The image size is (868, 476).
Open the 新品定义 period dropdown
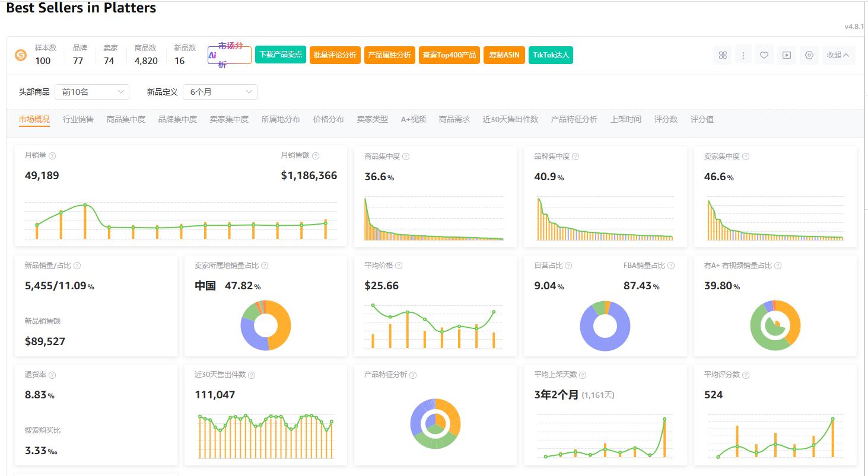[x=220, y=92]
